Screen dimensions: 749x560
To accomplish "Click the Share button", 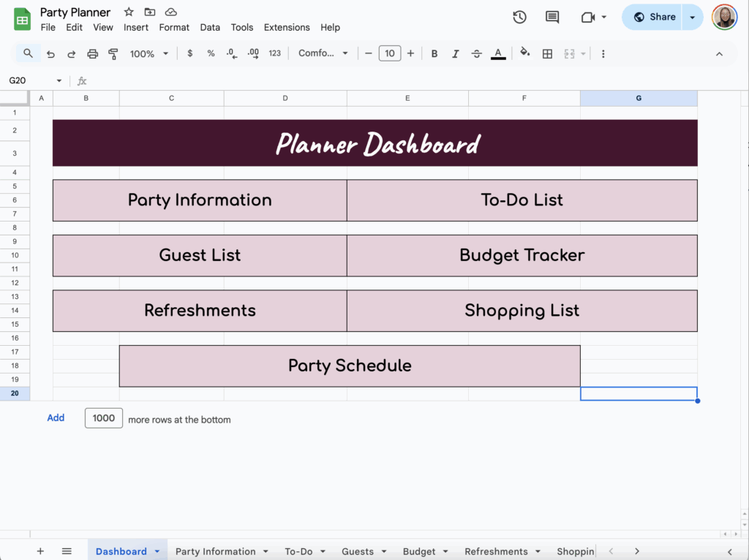I will click(x=652, y=16).
